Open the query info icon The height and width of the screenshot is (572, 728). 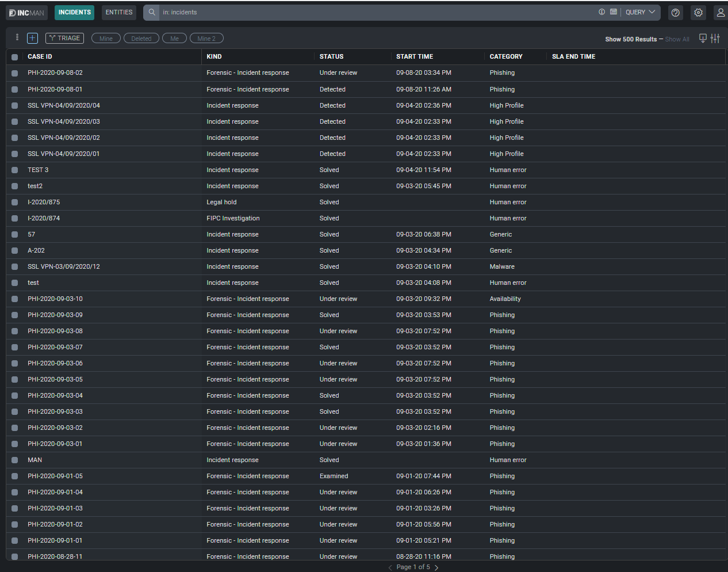point(601,12)
